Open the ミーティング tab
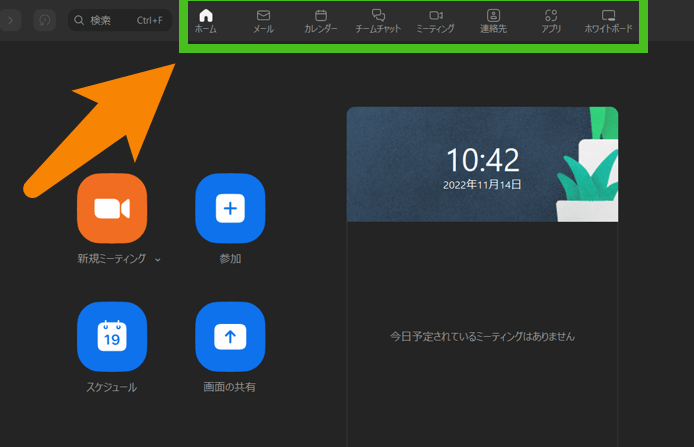694x447 pixels. point(435,21)
